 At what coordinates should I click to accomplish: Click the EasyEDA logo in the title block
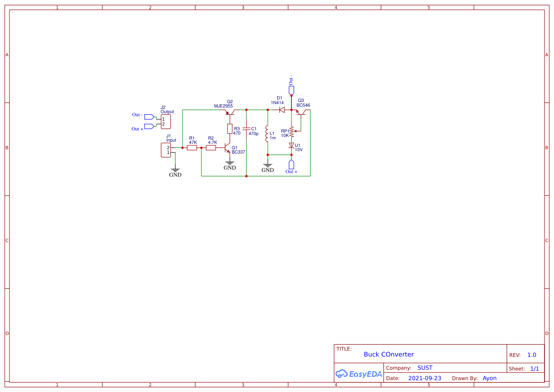click(x=359, y=374)
